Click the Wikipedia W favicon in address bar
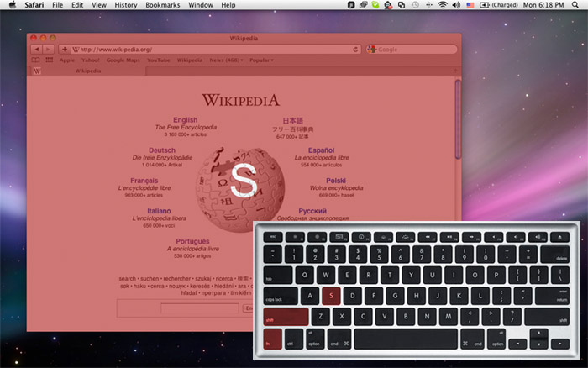Screen dimensions: 588x368 click(x=76, y=50)
